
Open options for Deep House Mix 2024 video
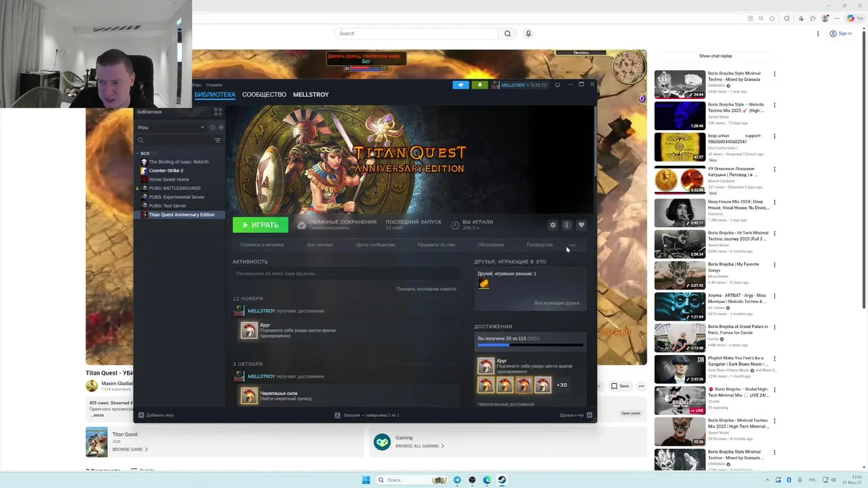tap(774, 203)
